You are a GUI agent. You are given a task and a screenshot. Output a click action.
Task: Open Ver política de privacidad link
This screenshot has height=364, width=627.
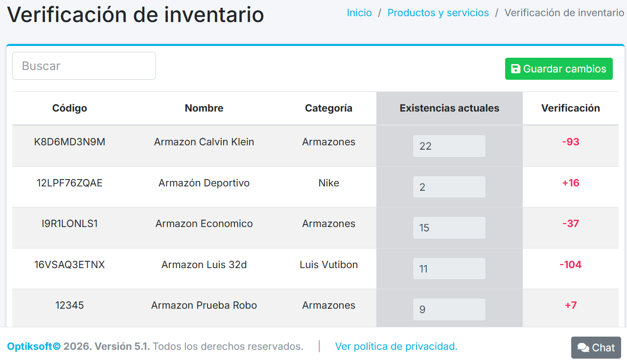click(396, 346)
